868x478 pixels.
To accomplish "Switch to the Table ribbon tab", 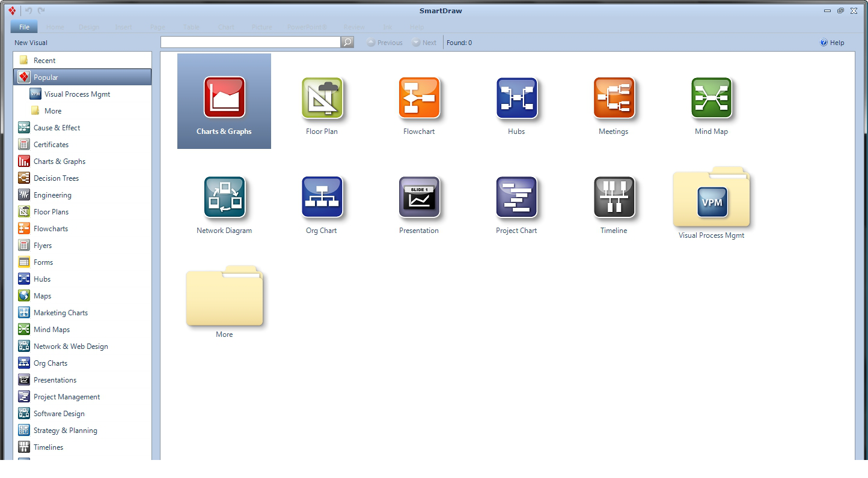I will coord(192,27).
